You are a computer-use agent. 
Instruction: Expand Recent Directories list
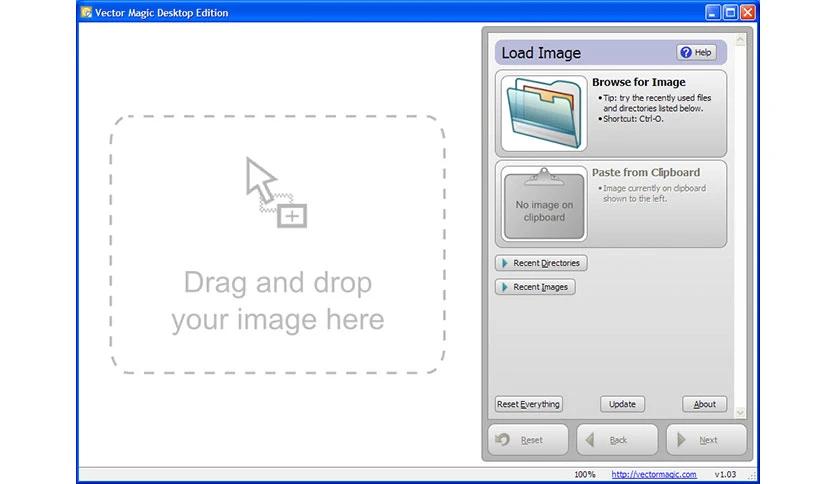pyautogui.click(x=541, y=263)
